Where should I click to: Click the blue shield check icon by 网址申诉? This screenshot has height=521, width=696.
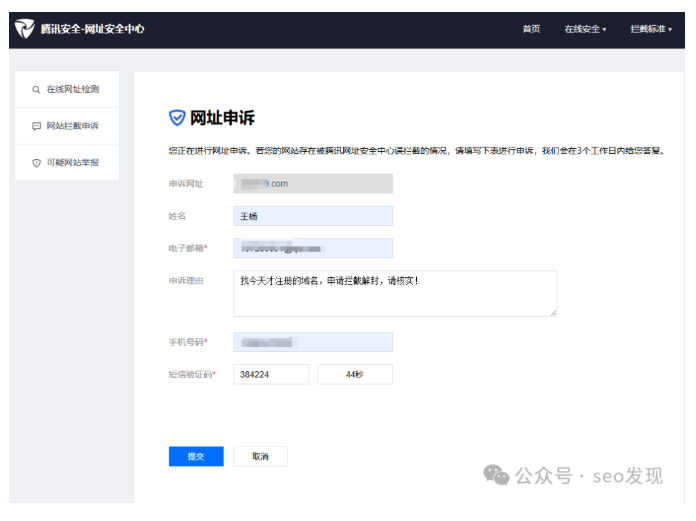click(177, 118)
